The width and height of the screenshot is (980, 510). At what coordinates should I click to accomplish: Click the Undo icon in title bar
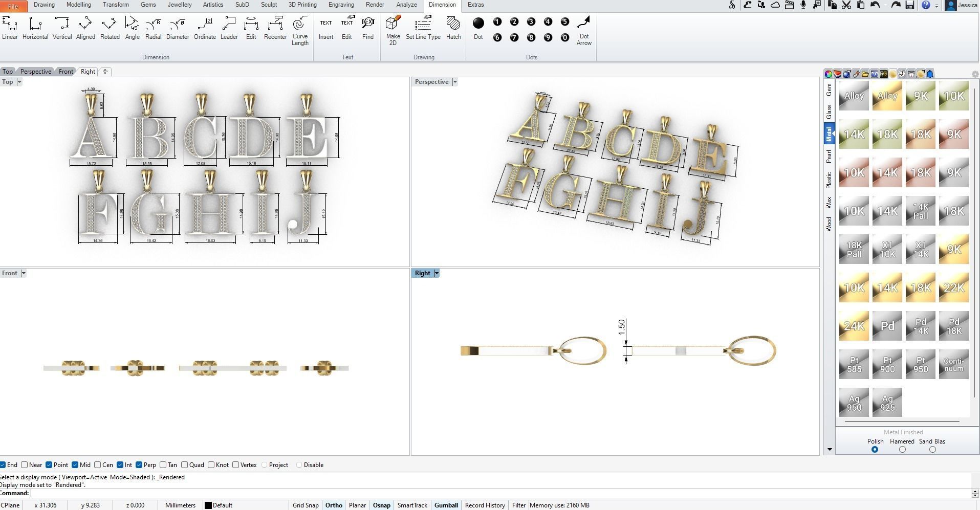875,5
